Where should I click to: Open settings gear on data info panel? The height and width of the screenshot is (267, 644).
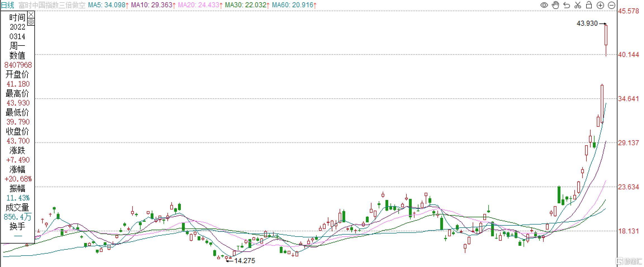click(x=31, y=22)
